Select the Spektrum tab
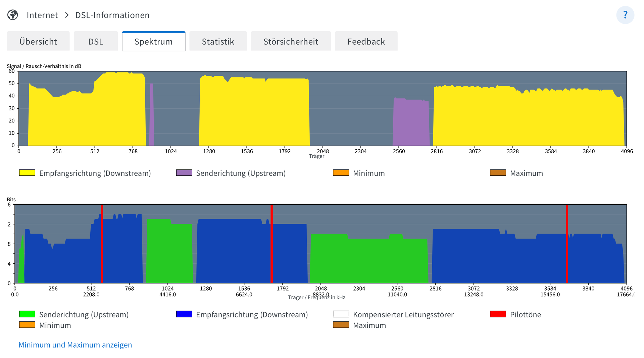This screenshot has height=358, width=644. [x=153, y=42]
